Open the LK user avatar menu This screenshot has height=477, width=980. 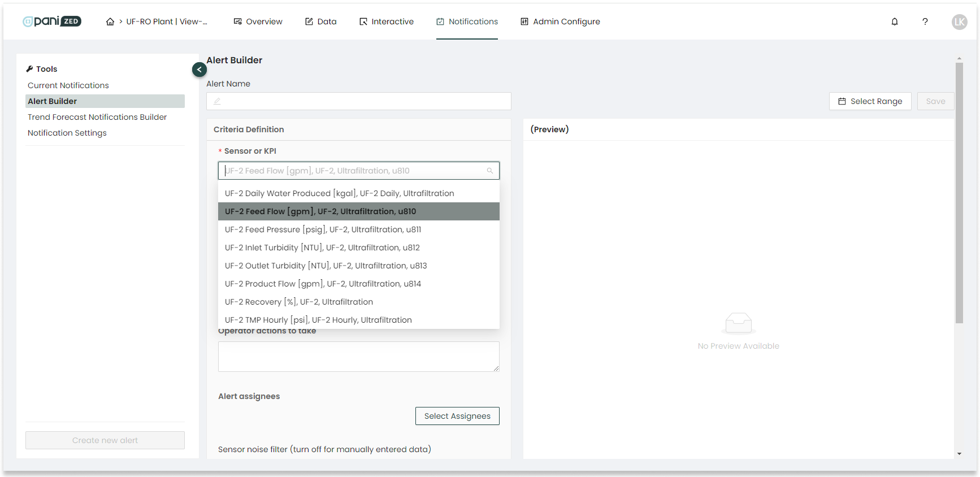click(x=959, y=22)
